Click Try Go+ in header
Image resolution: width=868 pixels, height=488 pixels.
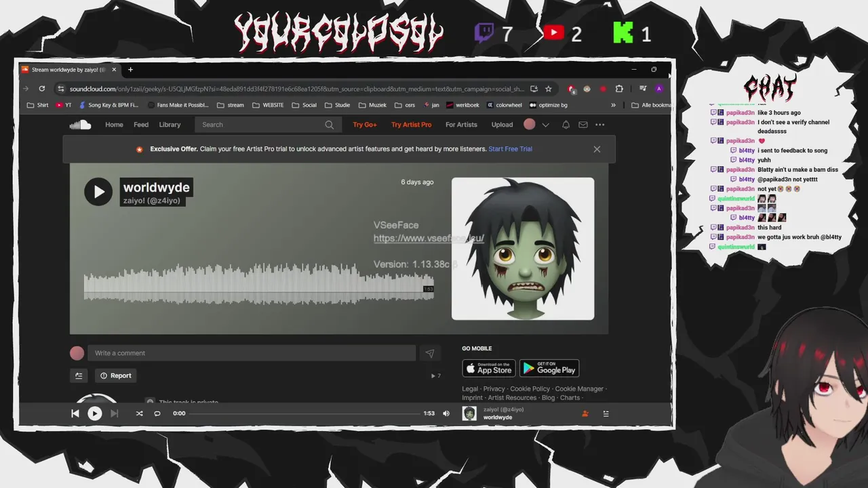click(x=365, y=125)
